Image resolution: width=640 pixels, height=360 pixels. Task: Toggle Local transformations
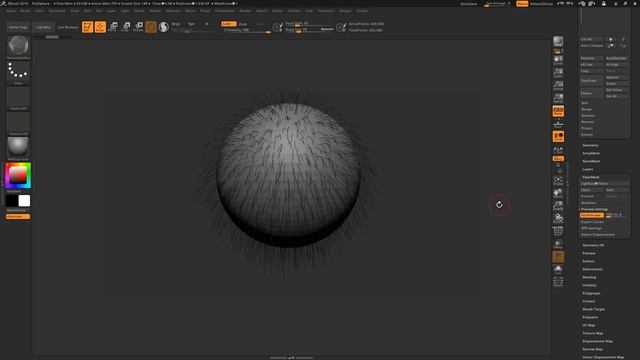point(558,136)
